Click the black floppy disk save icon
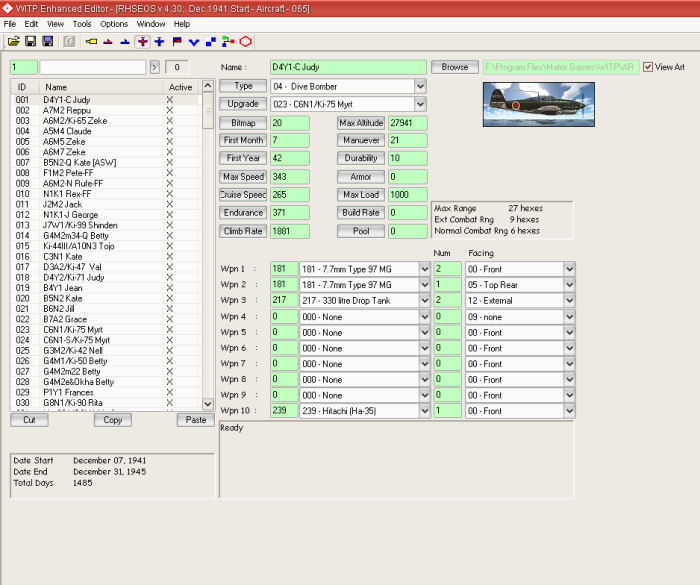This screenshot has height=585, width=700. [x=30, y=41]
